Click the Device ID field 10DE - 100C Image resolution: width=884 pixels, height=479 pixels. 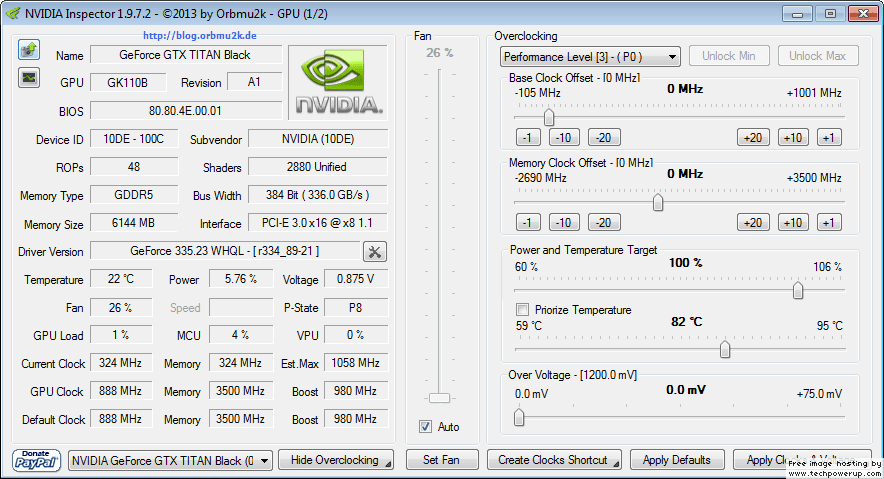pos(134,139)
